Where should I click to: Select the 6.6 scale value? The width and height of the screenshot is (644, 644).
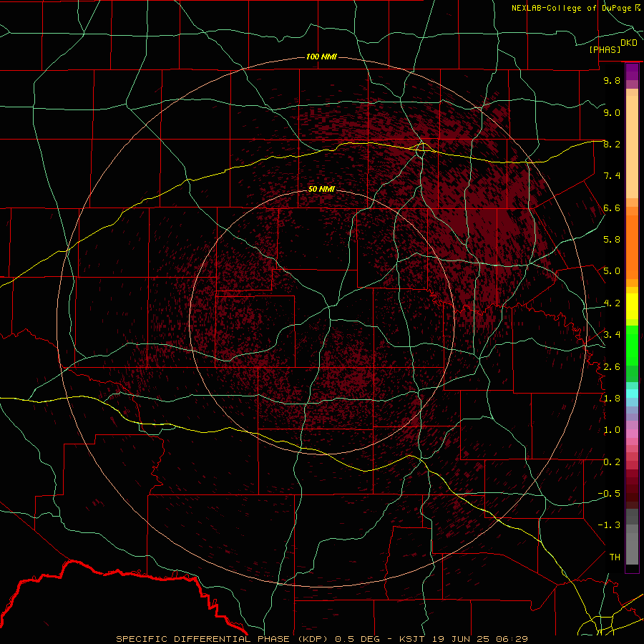(x=612, y=208)
